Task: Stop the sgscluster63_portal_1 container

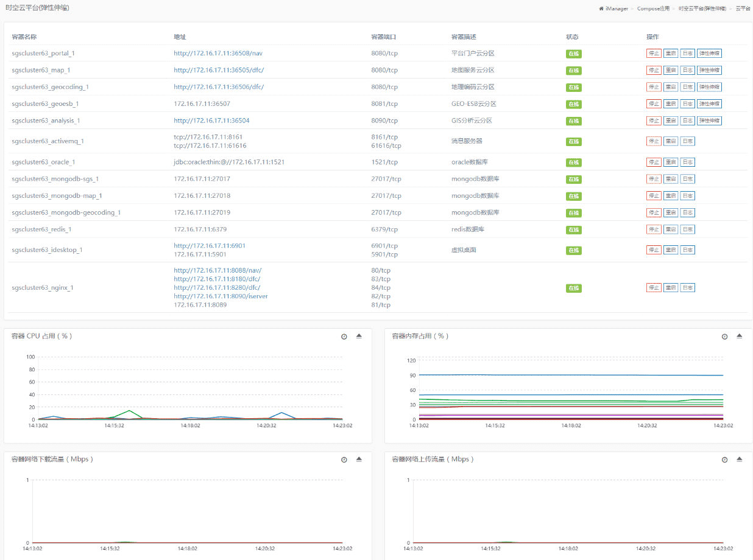Action: tap(653, 54)
